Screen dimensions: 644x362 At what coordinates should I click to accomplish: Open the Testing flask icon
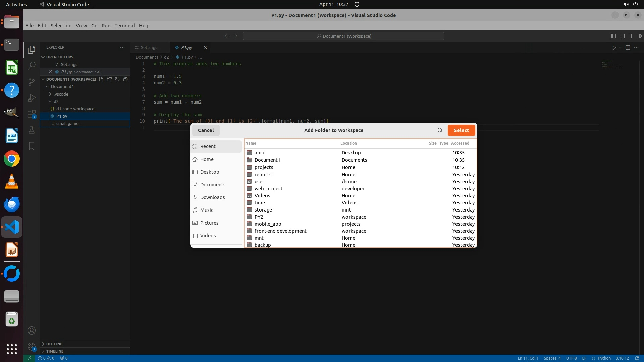click(x=32, y=130)
